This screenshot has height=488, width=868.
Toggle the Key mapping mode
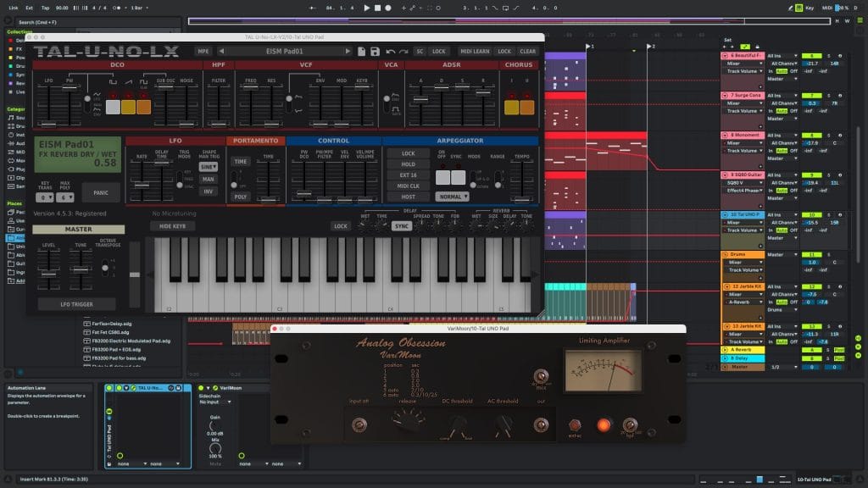coord(810,8)
